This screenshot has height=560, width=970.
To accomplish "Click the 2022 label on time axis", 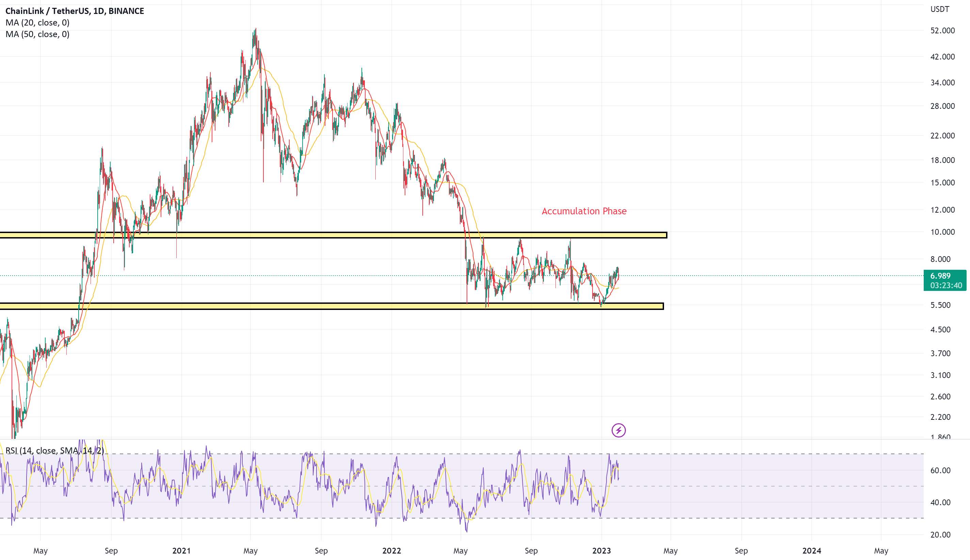I will point(392,551).
